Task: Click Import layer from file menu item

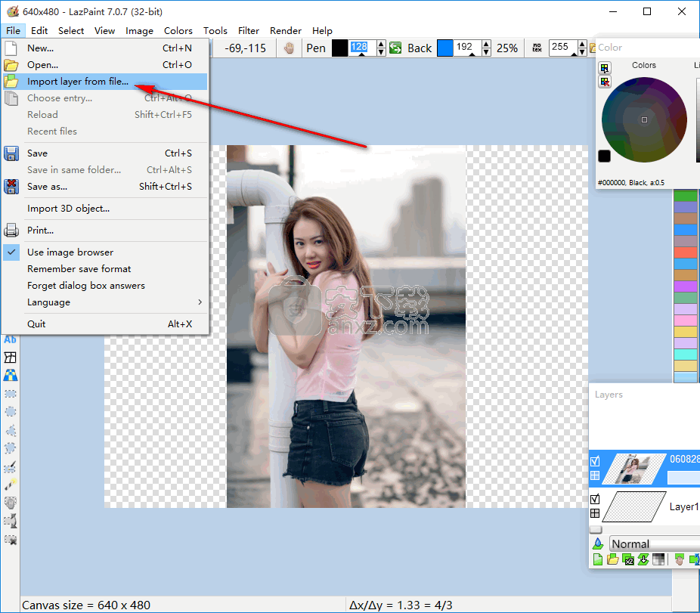Action: [x=105, y=82]
